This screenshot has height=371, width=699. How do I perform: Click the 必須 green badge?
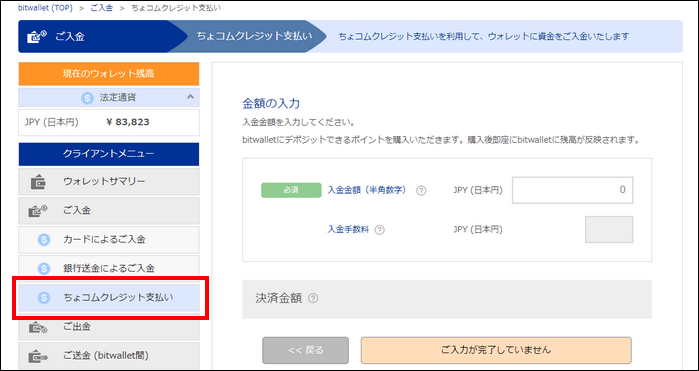tap(291, 190)
